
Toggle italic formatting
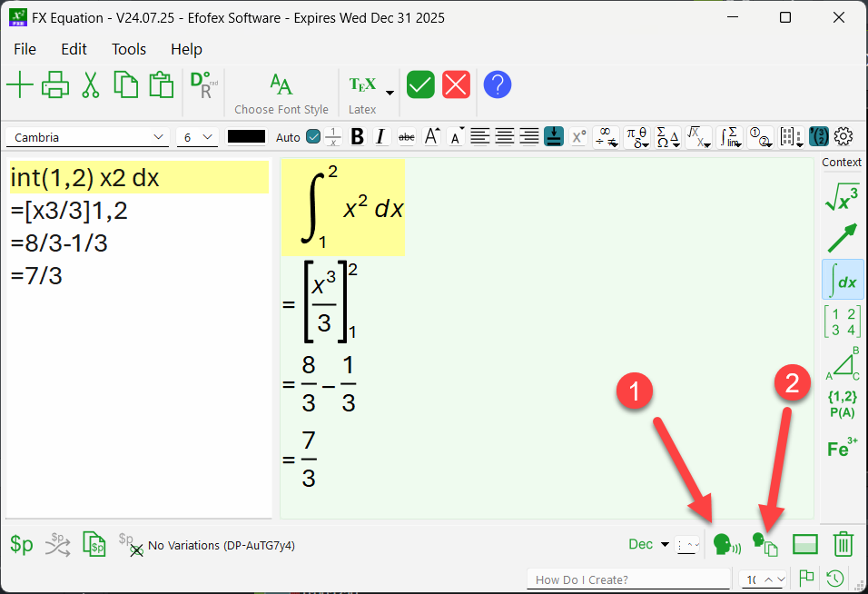380,137
